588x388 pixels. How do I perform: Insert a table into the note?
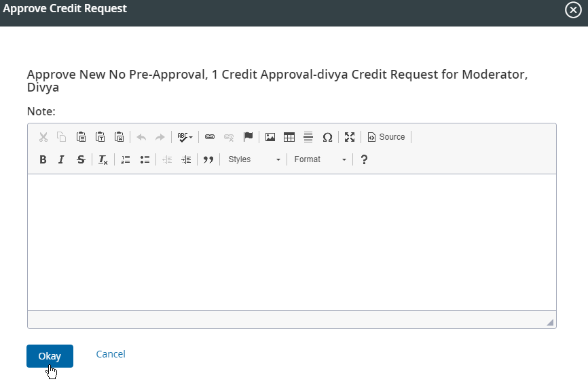coord(289,137)
